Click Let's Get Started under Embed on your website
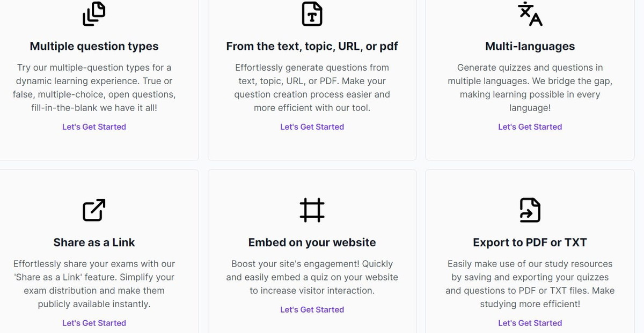 coord(312,310)
